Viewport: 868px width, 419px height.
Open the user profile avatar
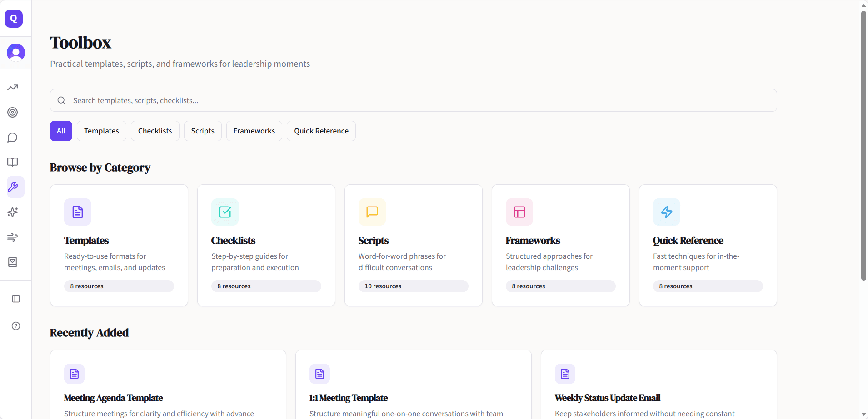pos(16,53)
